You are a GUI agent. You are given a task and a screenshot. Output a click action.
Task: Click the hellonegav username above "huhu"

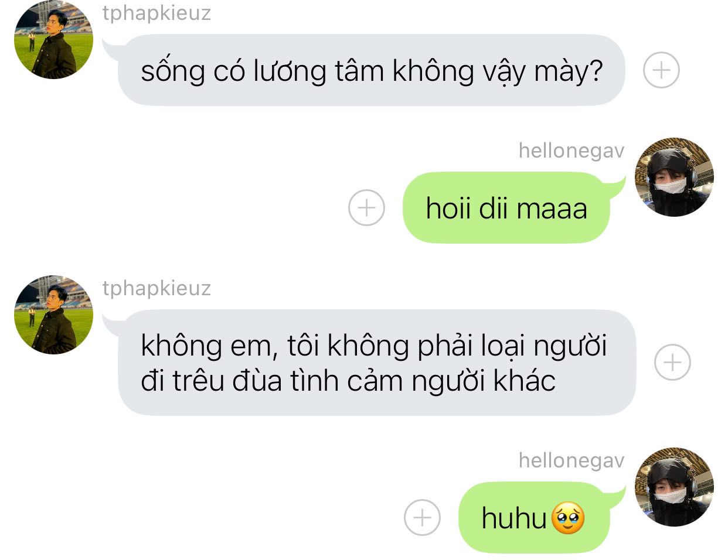pyautogui.click(x=571, y=460)
